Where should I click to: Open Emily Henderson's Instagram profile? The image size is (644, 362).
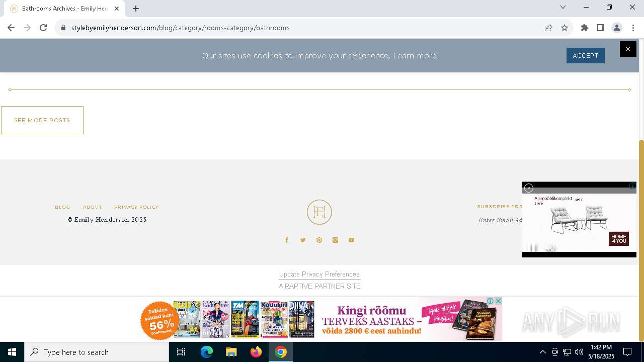pyautogui.click(x=335, y=240)
